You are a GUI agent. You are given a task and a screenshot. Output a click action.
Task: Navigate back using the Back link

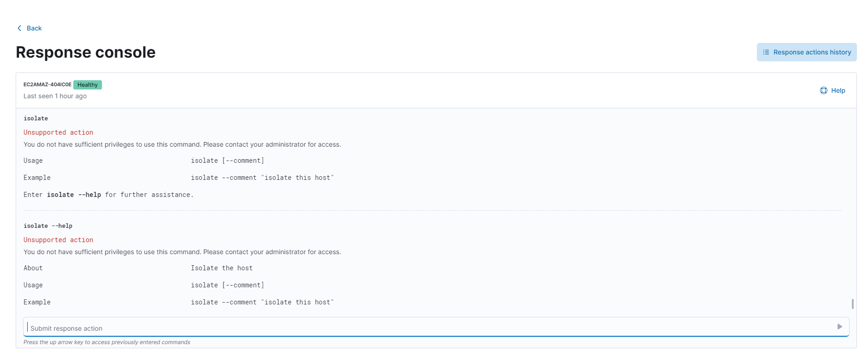pyautogui.click(x=34, y=28)
